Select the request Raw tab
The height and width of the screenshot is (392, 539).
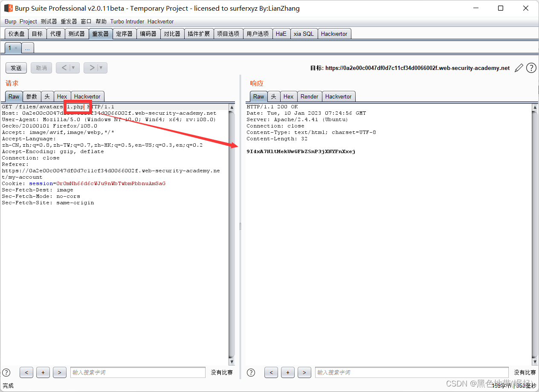point(14,96)
